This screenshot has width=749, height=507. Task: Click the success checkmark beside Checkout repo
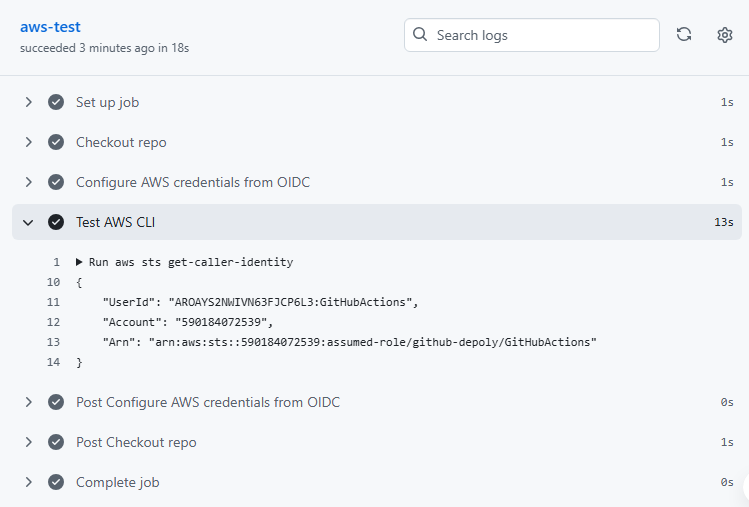[x=56, y=142]
